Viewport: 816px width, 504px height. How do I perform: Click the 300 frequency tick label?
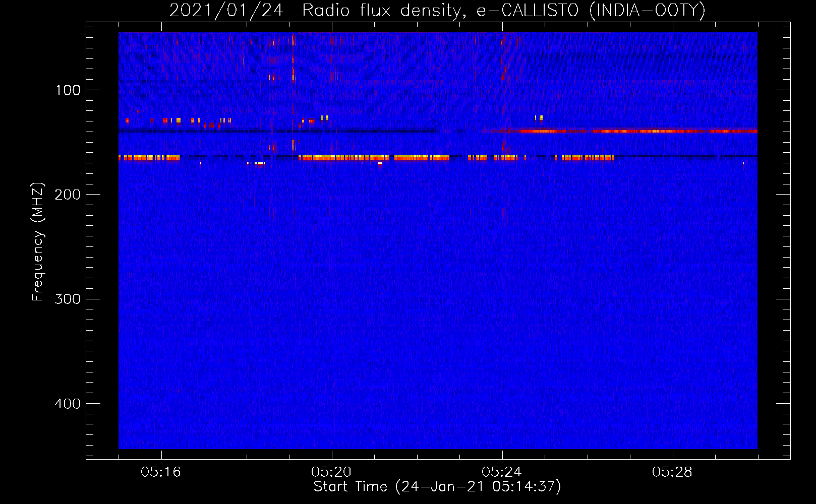68,299
